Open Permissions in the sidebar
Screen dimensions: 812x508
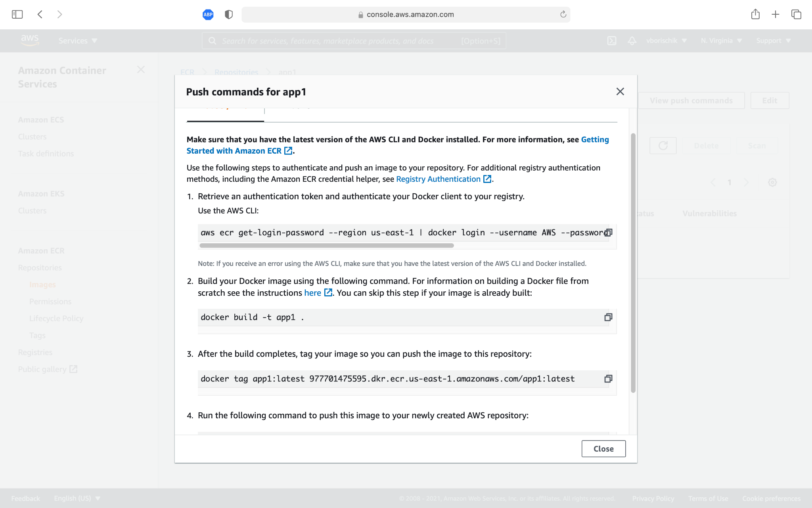coord(50,302)
